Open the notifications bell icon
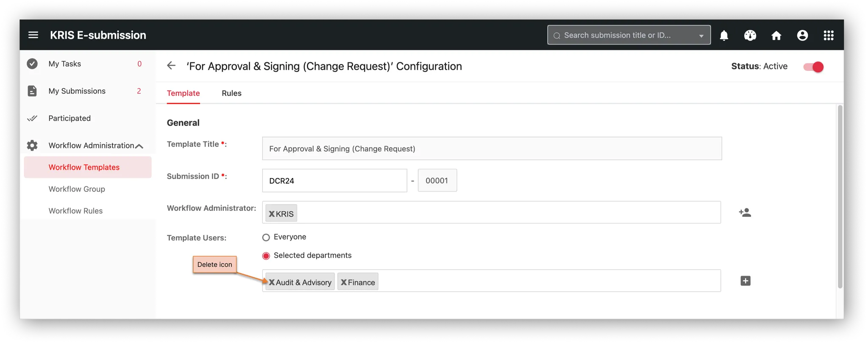Viewport: 868px width, 343px height. (723, 35)
